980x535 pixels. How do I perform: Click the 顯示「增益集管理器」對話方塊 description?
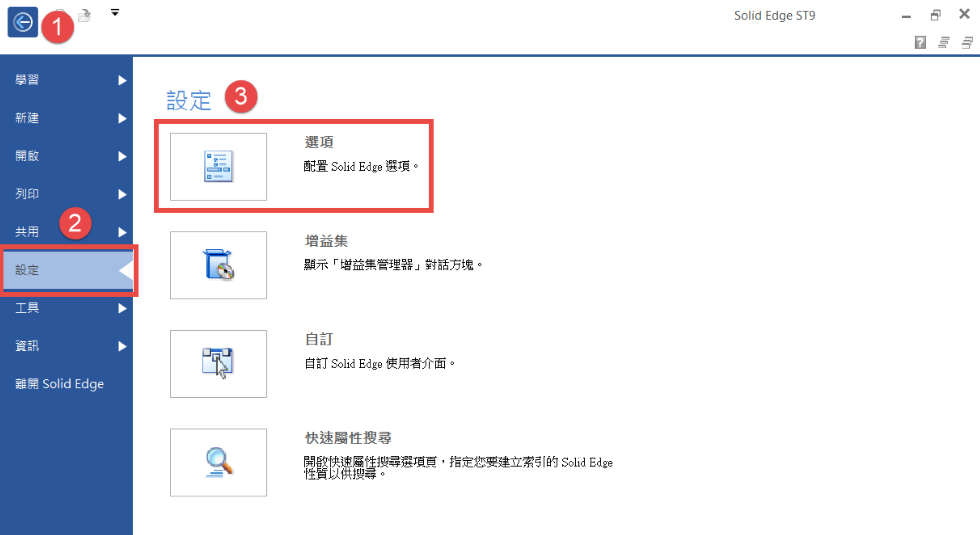click(393, 265)
